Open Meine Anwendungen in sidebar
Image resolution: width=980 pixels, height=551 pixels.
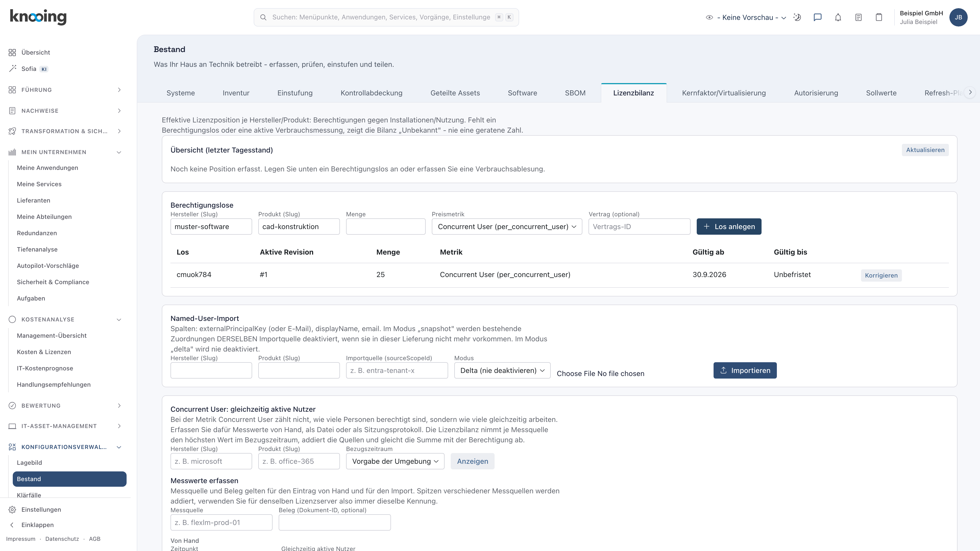coord(47,168)
